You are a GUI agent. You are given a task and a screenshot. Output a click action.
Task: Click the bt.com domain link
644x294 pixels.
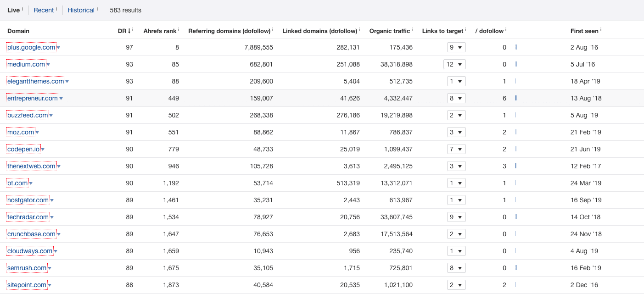click(x=17, y=183)
